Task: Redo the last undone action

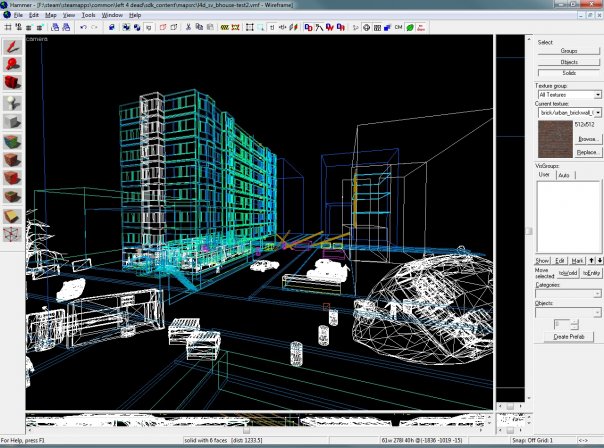Action: [94, 27]
